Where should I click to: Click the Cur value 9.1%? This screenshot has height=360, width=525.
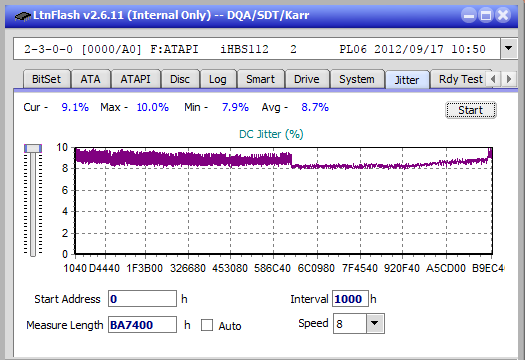coord(75,107)
